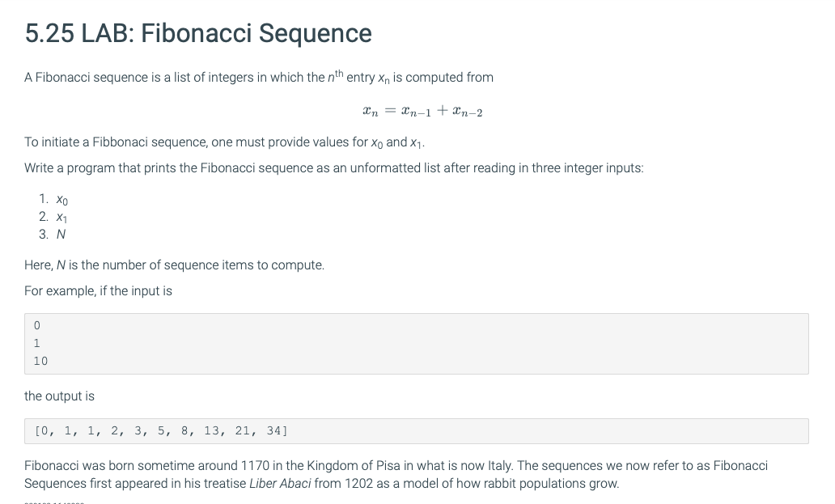This screenshot has width=835, height=504.
Task: Select numbered list item 3, N
Action: point(52,234)
